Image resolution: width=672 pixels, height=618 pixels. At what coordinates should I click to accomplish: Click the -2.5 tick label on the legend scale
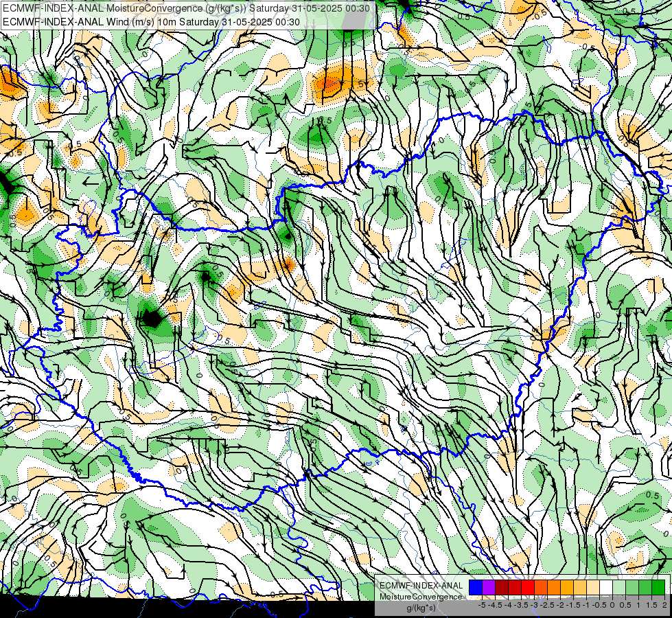(x=547, y=605)
